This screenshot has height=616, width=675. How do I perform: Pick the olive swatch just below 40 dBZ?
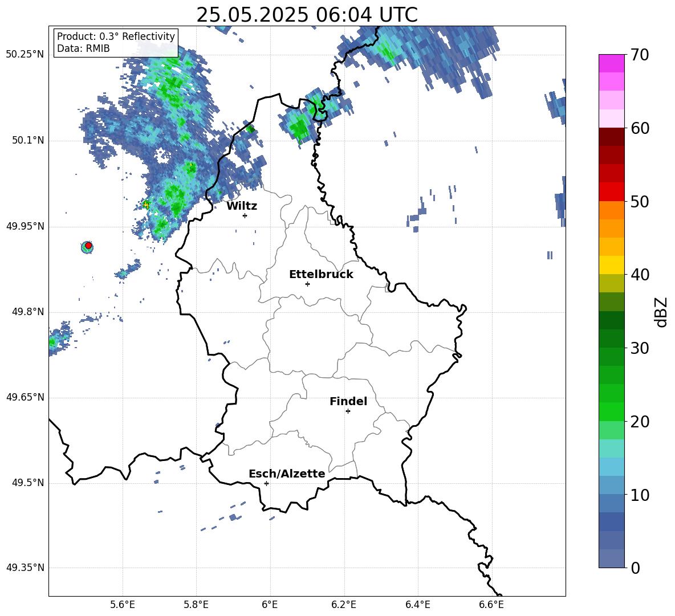(611, 283)
